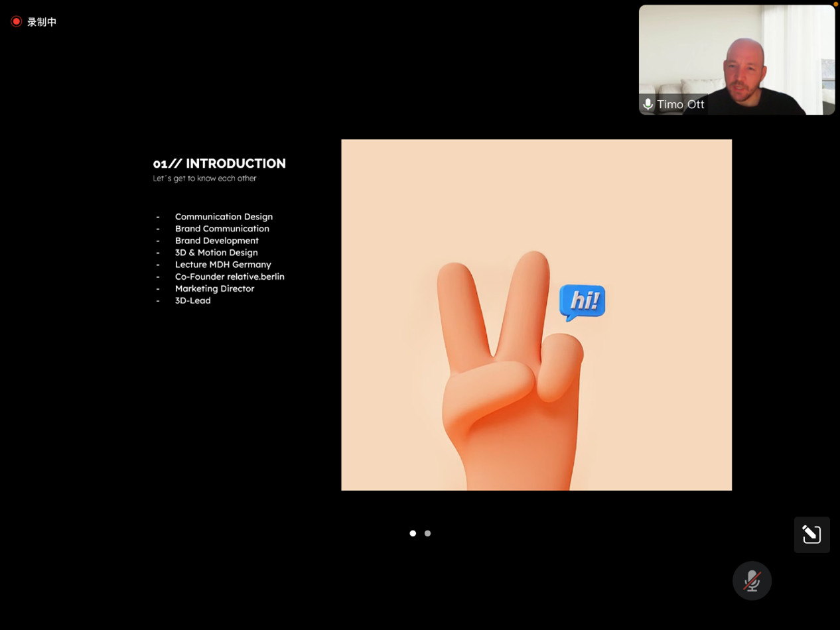The image size is (840, 630).
Task: Unmute using the round muted microphone button
Action: click(x=752, y=581)
